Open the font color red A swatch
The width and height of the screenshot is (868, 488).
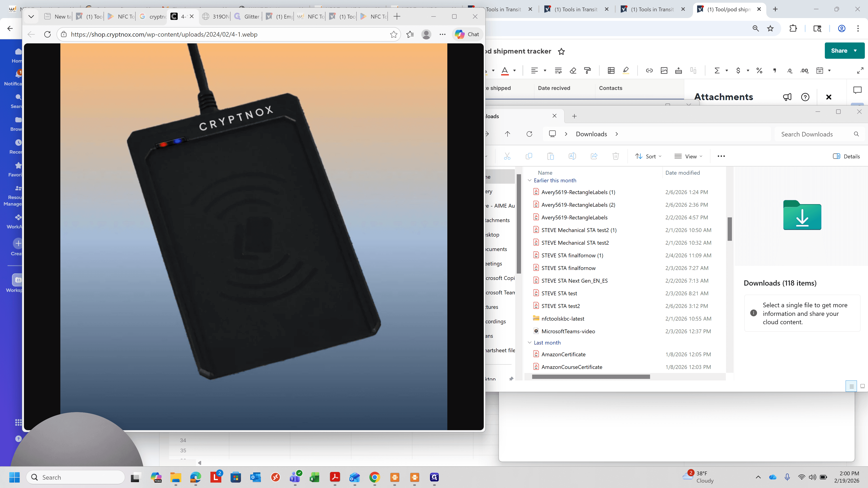505,70
